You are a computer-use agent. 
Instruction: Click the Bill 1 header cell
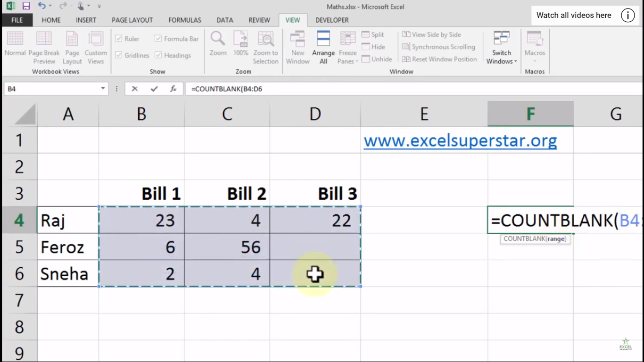point(141,193)
